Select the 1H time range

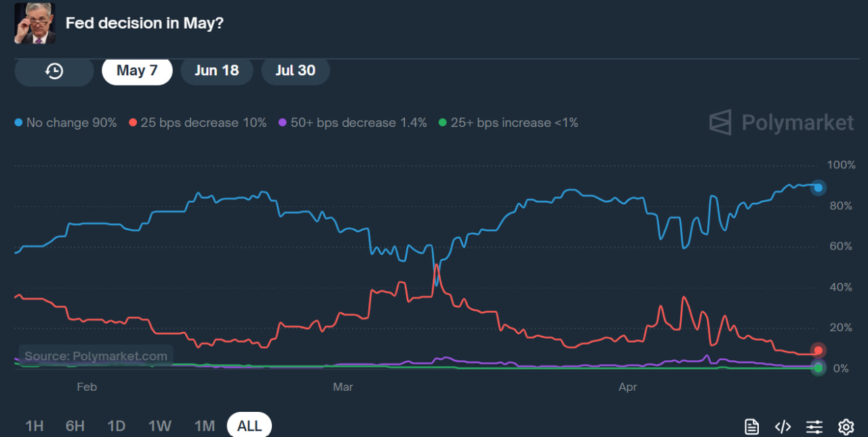[35, 426]
